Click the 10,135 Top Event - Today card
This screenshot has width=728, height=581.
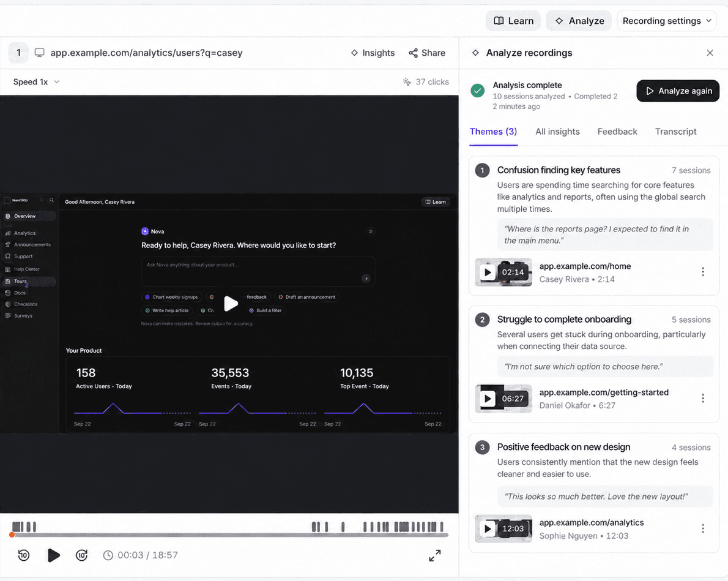pyautogui.click(x=383, y=395)
